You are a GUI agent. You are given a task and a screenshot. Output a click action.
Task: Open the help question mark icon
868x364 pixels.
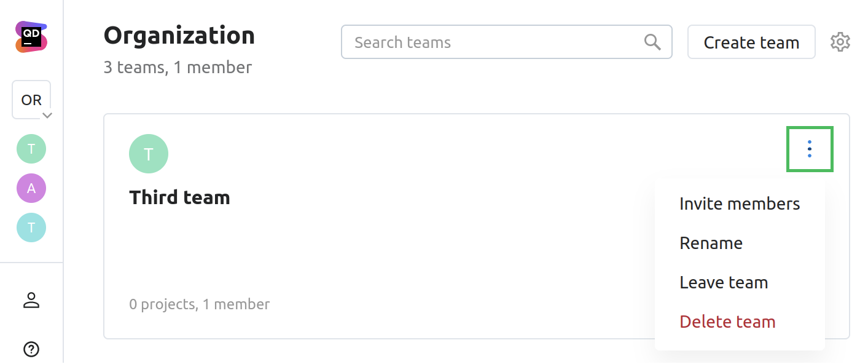coord(31,349)
